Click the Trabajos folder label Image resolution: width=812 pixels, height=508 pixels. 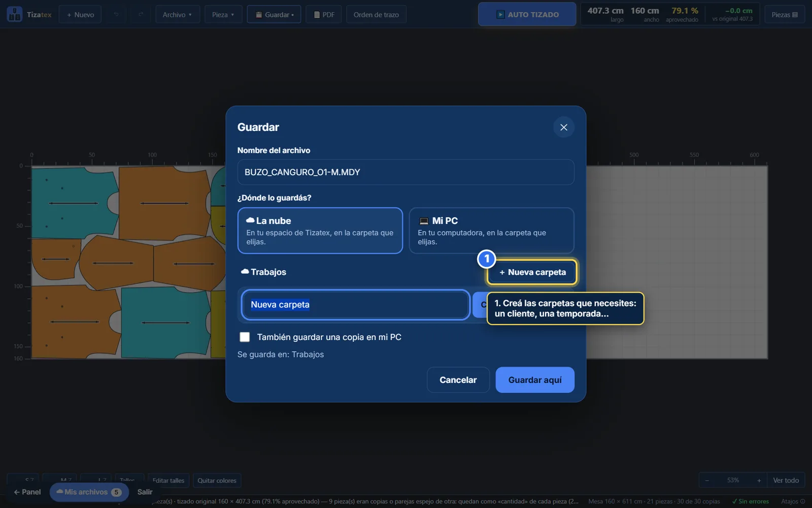pos(263,272)
